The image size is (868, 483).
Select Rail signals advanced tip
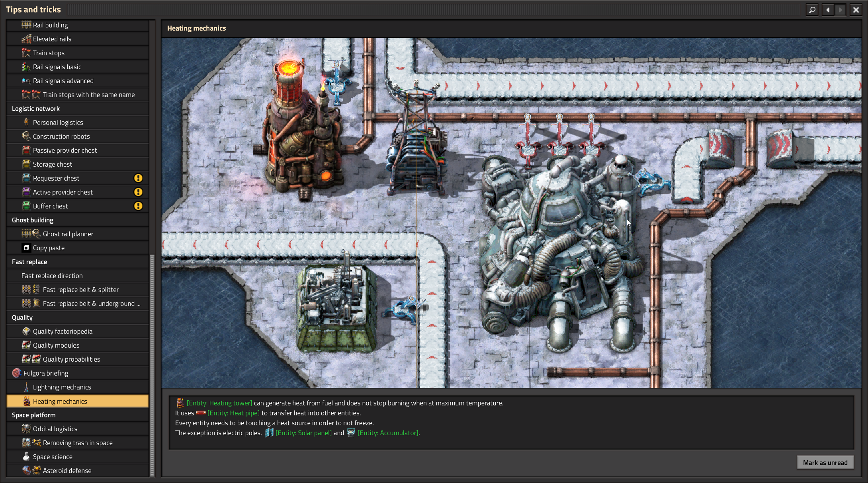(x=78, y=81)
